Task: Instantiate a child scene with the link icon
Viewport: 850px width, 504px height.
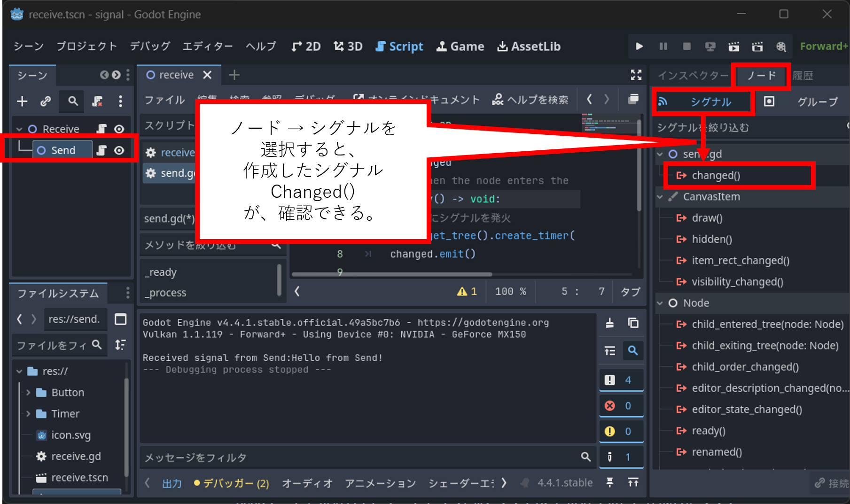Action: pyautogui.click(x=46, y=101)
